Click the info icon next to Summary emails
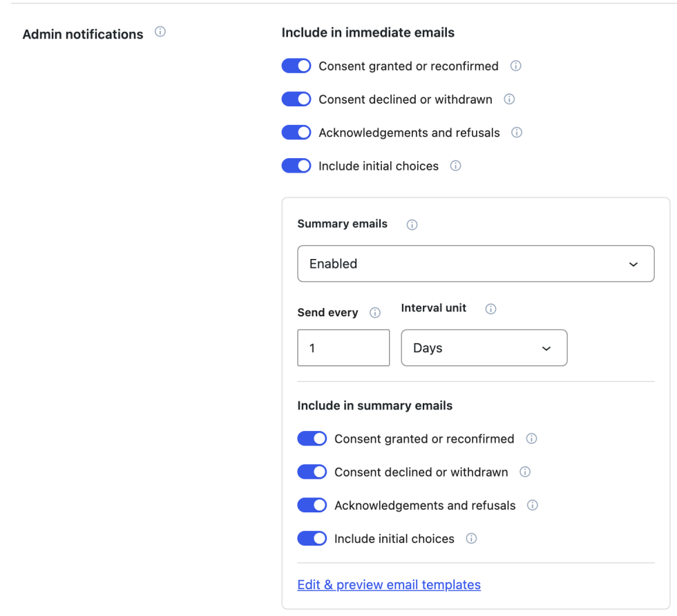This screenshot has width=677, height=616. point(412,224)
